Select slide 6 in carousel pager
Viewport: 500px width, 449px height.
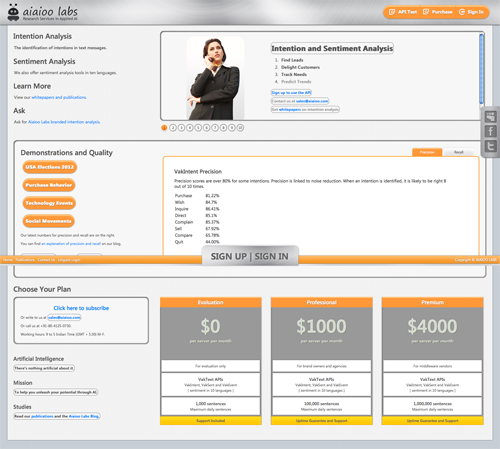pyautogui.click(x=206, y=128)
